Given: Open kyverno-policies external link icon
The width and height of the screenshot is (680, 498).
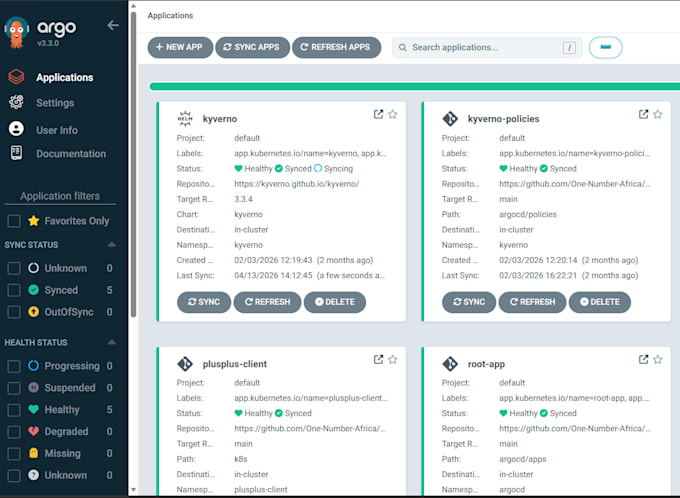Looking at the screenshot, I should tap(643, 114).
